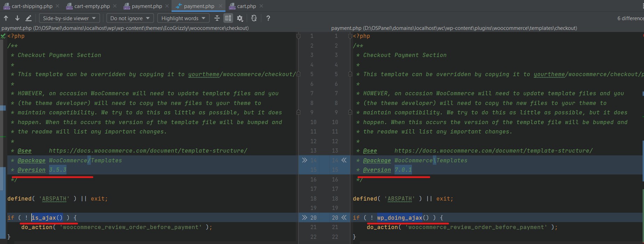Image resolution: width=644 pixels, height=244 pixels.
Task: Click '@see' tag in left pane
Action: (x=25, y=151)
